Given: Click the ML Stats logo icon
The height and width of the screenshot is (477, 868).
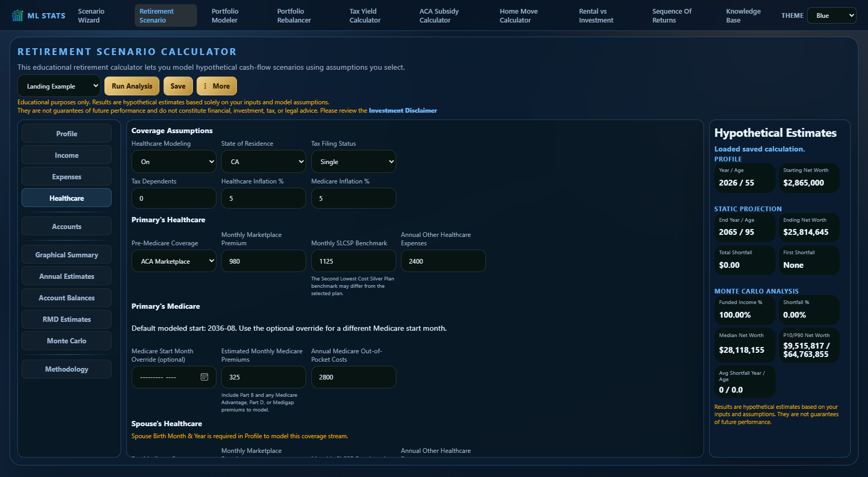Looking at the screenshot, I should pyautogui.click(x=17, y=16).
